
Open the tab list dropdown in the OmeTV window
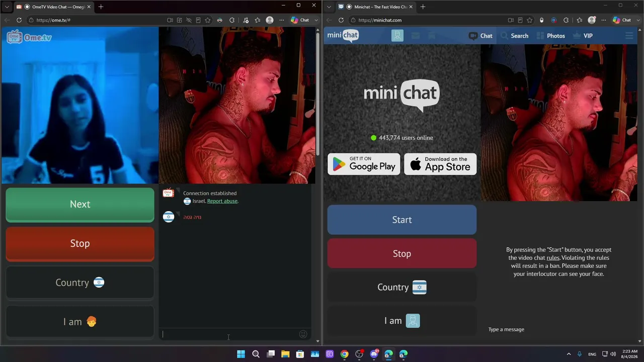[7, 7]
